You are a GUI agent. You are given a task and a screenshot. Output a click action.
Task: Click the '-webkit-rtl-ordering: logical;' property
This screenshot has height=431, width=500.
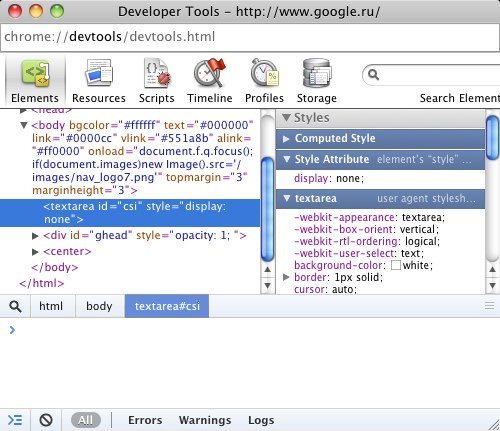(x=367, y=242)
